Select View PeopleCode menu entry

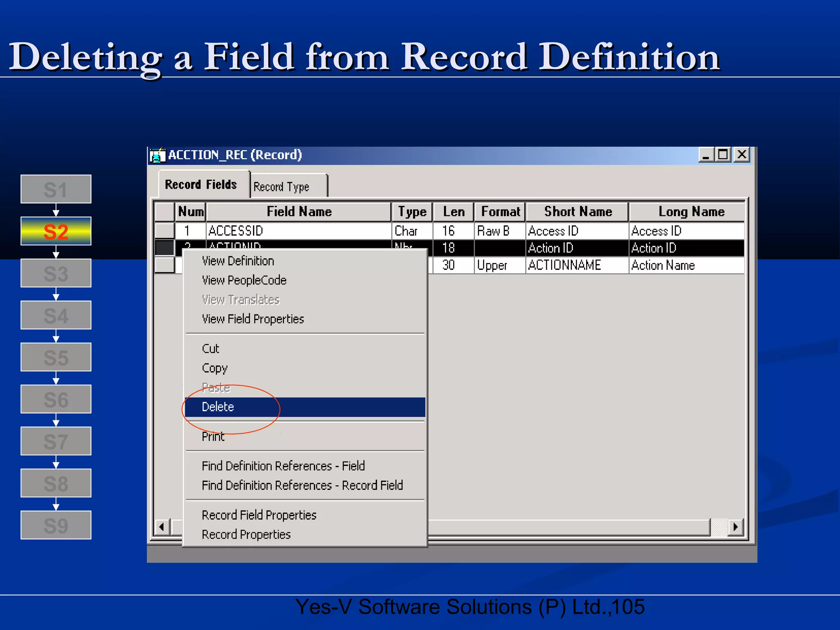(305, 280)
